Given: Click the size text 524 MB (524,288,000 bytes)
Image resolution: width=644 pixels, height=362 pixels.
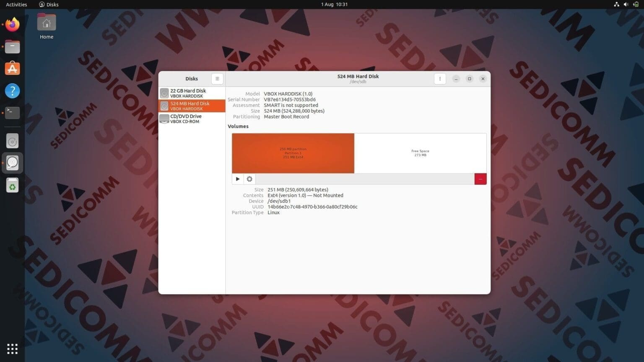Looking at the screenshot, I should coord(294,111).
